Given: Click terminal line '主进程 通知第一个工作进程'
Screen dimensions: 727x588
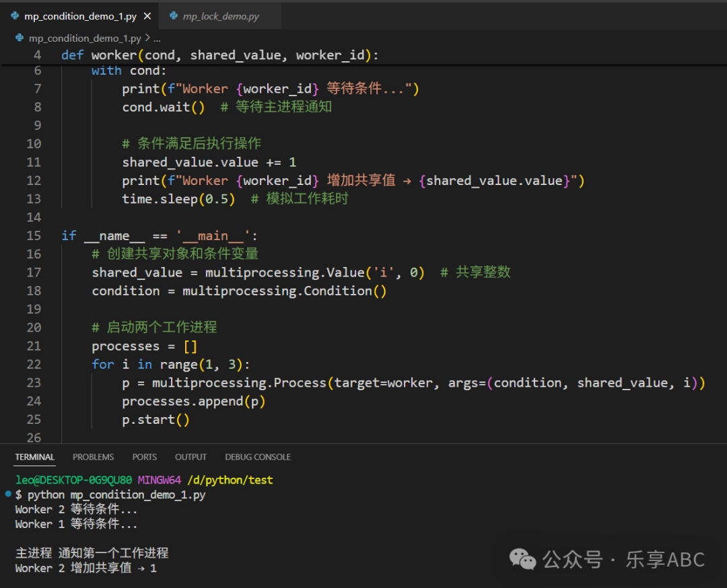Looking at the screenshot, I should [x=92, y=553].
